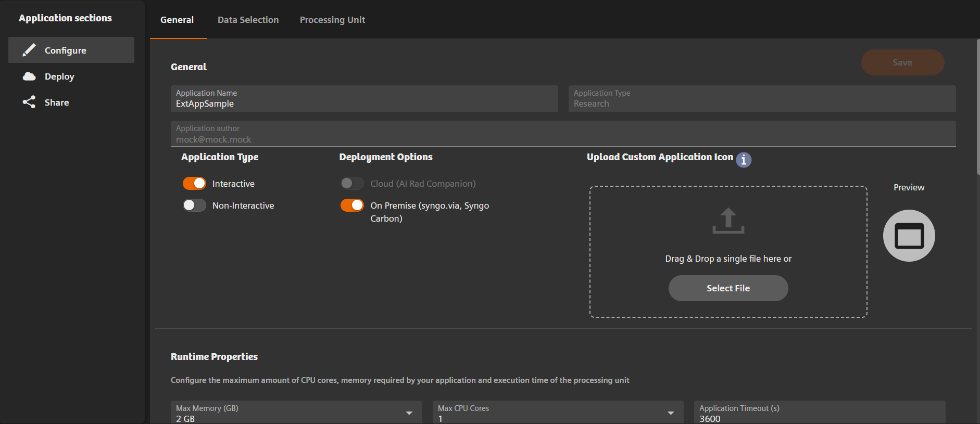980x424 pixels.
Task: Switch to the General tab
Action: click(x=177, y=20)
